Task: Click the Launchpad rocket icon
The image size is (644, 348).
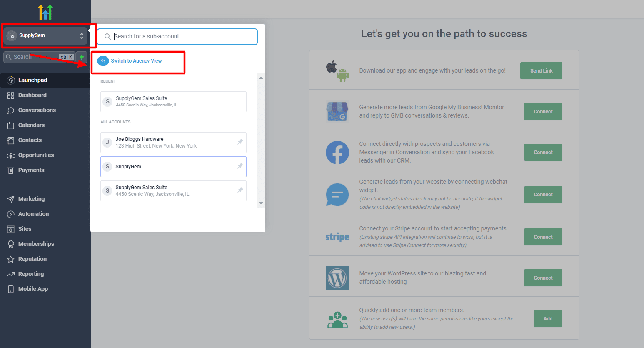Action: pyautogui.click(x=11, y=80)
